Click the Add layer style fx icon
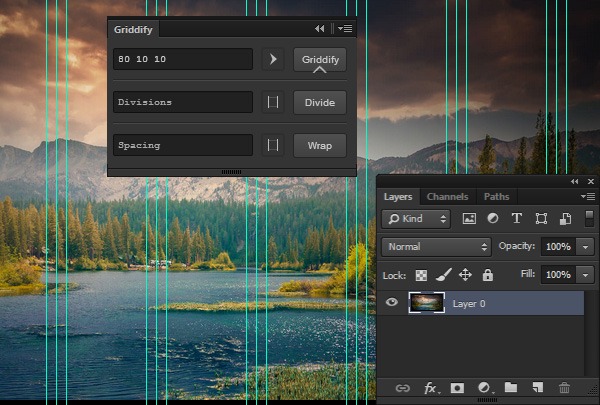 431,388
